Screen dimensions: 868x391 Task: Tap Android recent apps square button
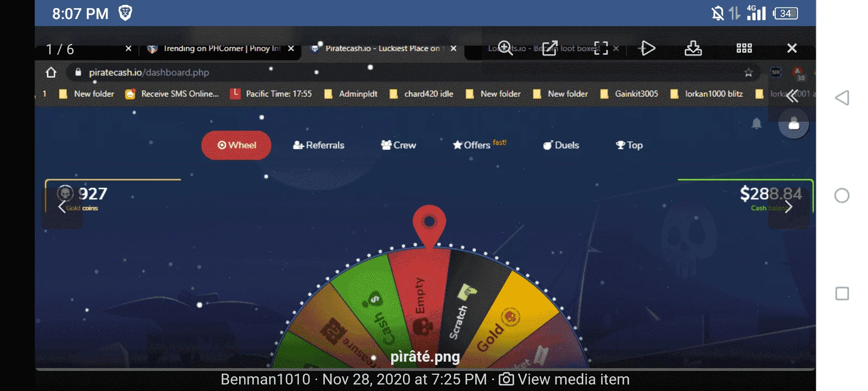[842, 294]
